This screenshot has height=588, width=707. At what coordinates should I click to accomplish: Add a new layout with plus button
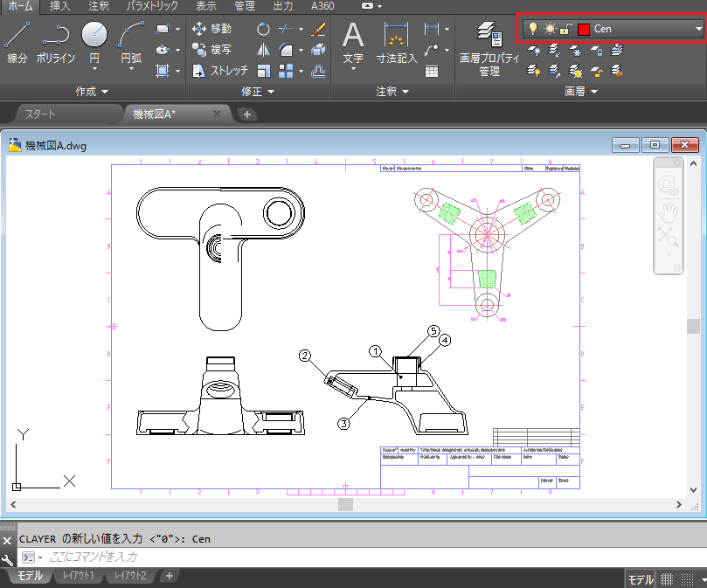coord(169,576)
